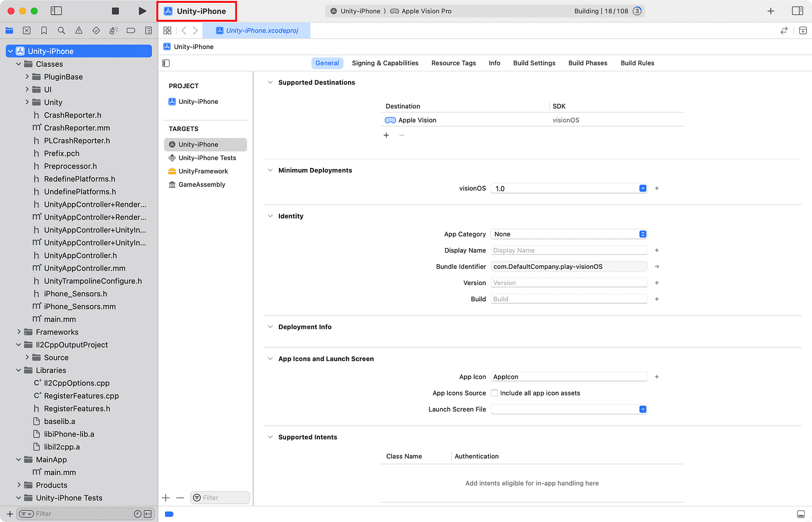The image size is (812, 522).
Task: Open the Test navigator diamond icon
Action: [96, 31]
